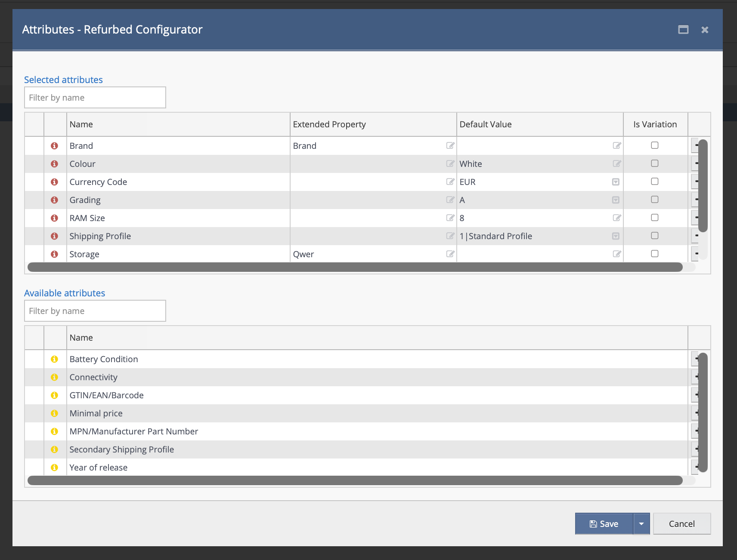Click the info icon for Currency Code

(54, 182)
